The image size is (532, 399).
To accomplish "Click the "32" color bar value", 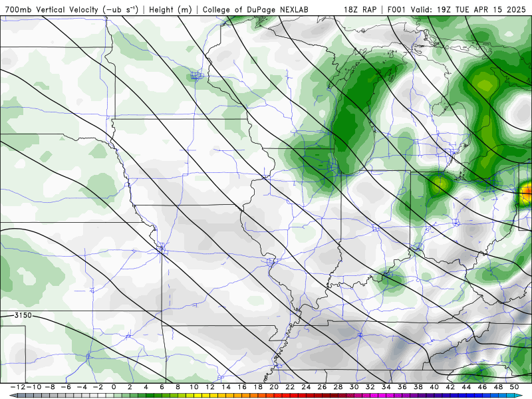I will pos(370,387).
